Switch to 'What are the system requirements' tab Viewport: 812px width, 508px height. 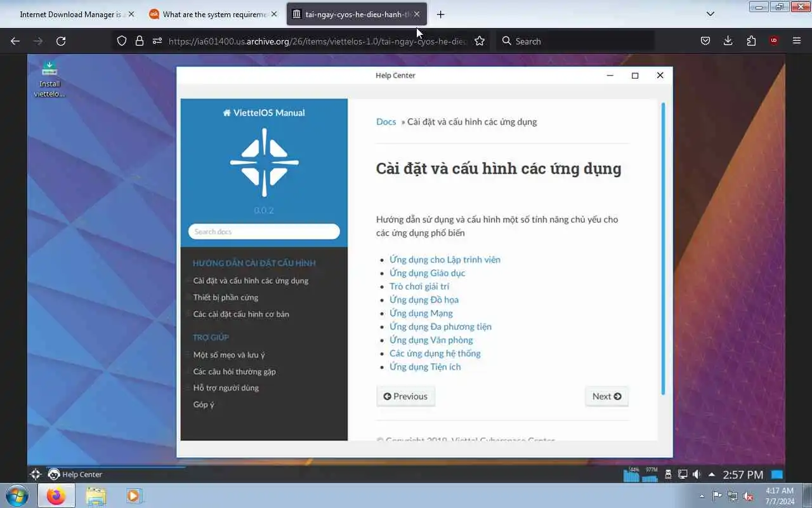click(214, 14)
